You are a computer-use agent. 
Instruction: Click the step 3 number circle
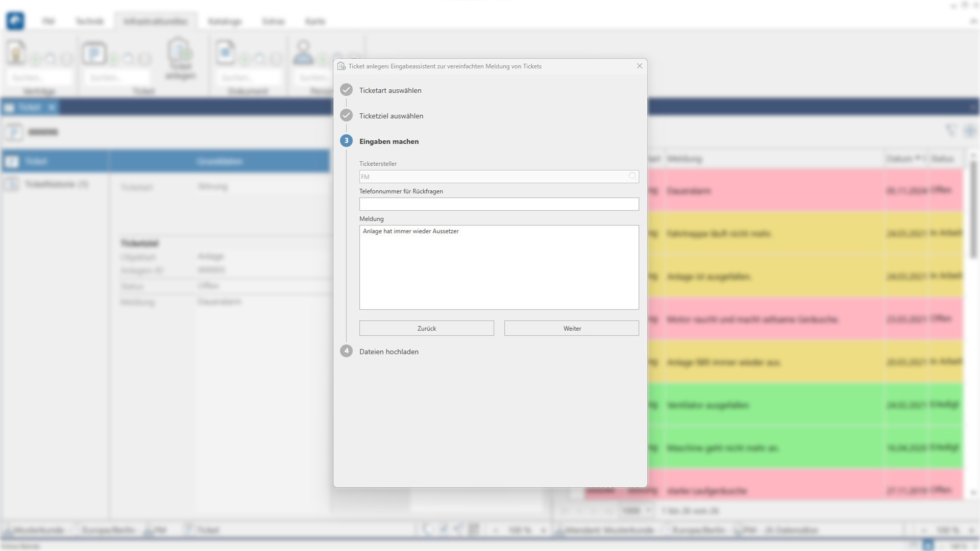coord(346,141)
